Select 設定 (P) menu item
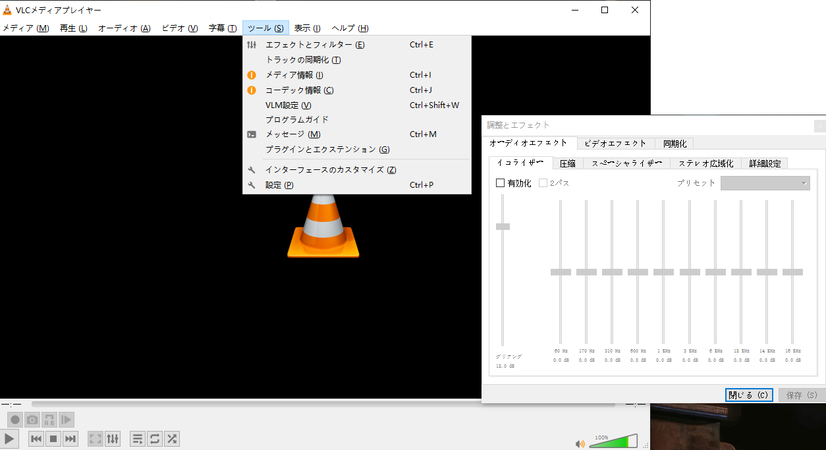This screenshot has height=450, width=826. click(357, 185)
